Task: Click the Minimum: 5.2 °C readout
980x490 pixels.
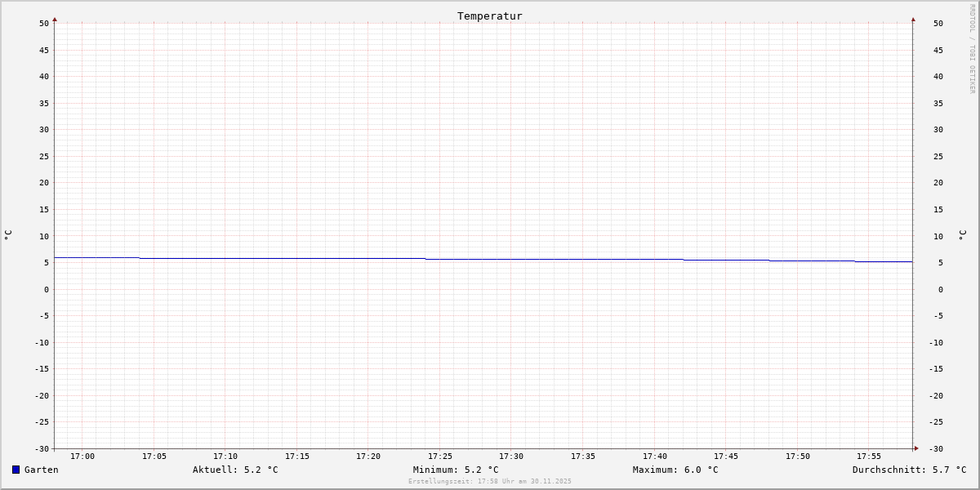Action: tap(456, 470)
